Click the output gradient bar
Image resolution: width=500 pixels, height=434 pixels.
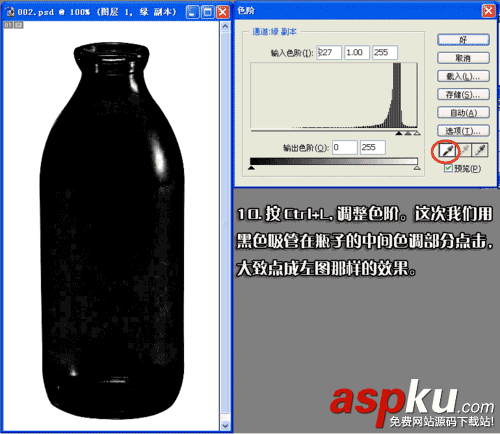334,161
